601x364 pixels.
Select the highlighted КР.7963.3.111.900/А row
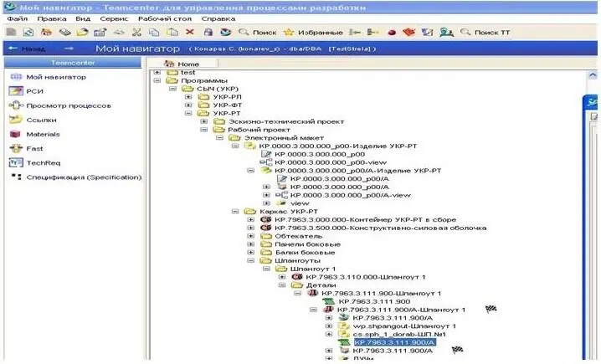tap(394, 342)
